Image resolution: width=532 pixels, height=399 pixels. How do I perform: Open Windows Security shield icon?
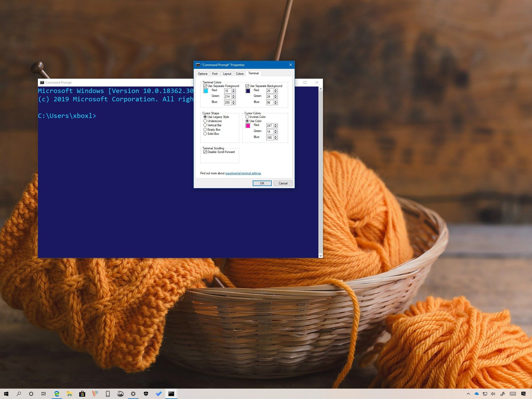146,394
